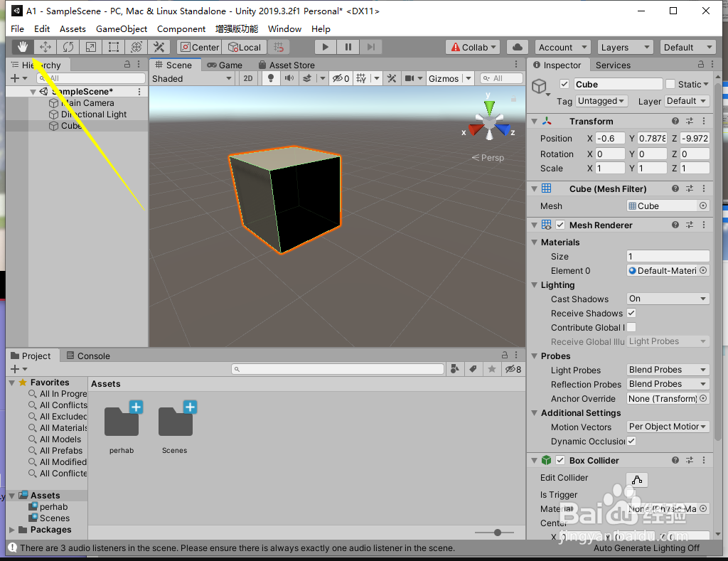728x561 pixels.
Task: Toggle scene effects icon
Action: click(307, 78)
